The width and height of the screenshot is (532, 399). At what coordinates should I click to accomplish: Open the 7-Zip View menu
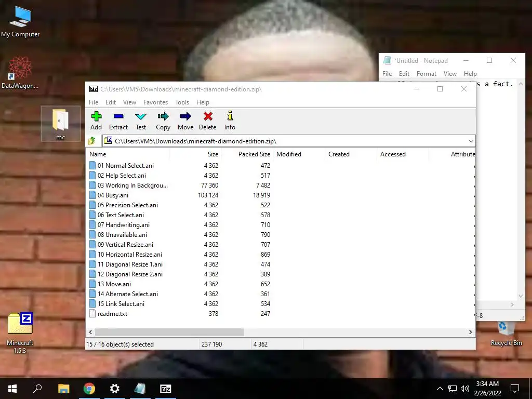pos(129,102)
